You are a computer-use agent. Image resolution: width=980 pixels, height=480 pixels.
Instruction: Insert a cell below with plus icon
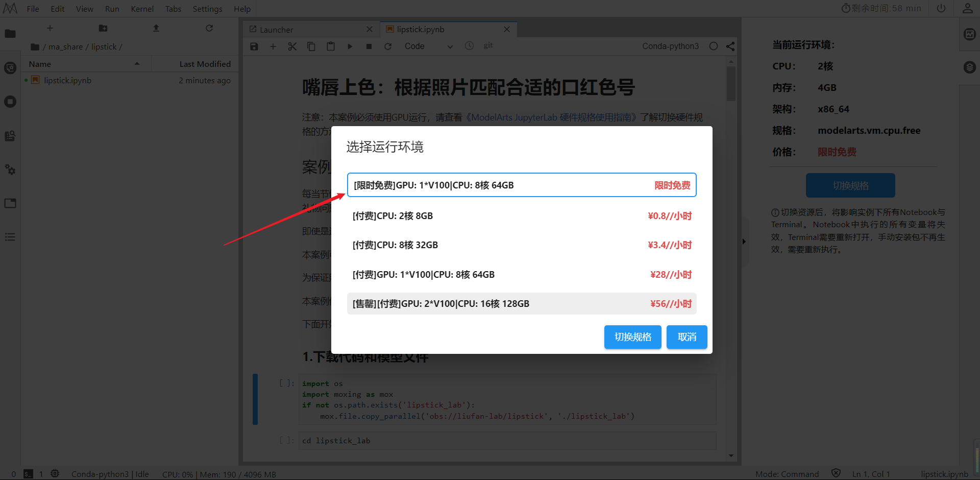coord(273,46)
